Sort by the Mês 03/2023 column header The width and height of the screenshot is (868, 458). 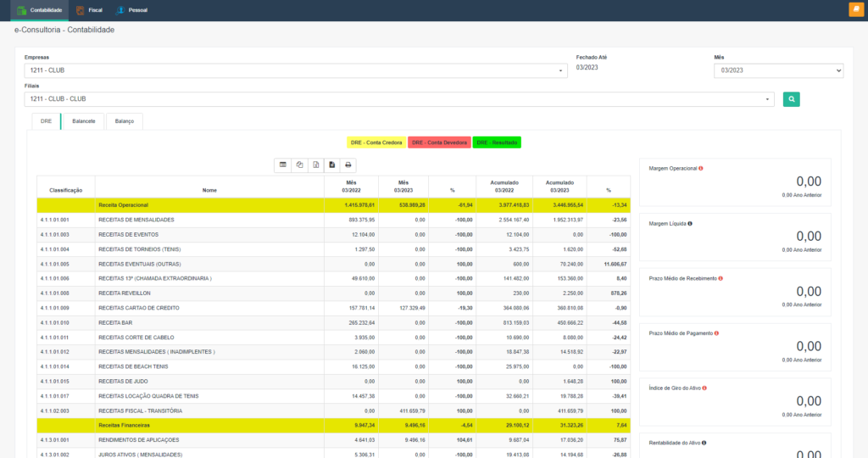(403, 187)
